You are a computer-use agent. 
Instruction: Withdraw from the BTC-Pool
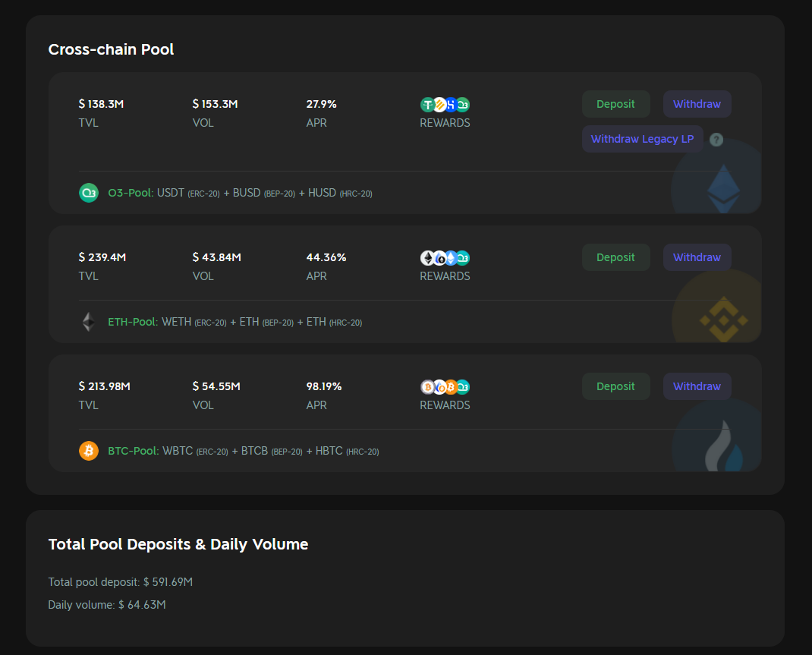[697, 386]
